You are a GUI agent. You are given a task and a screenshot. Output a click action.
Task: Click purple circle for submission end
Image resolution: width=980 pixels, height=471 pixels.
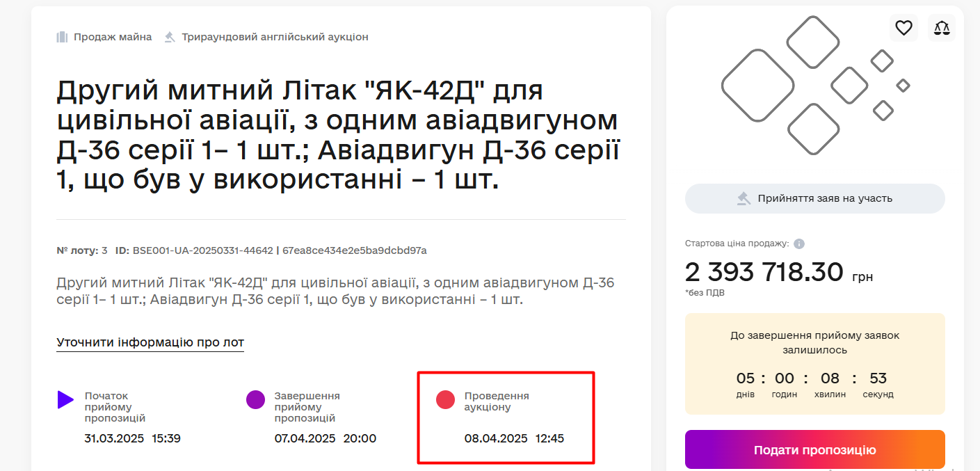point(255,399)
